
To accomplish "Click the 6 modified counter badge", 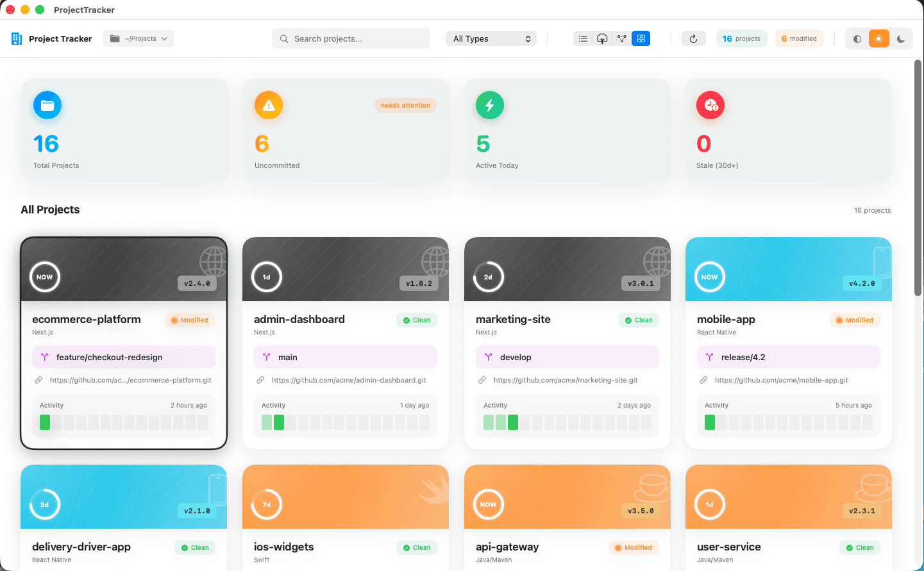I will click(799, 38).
